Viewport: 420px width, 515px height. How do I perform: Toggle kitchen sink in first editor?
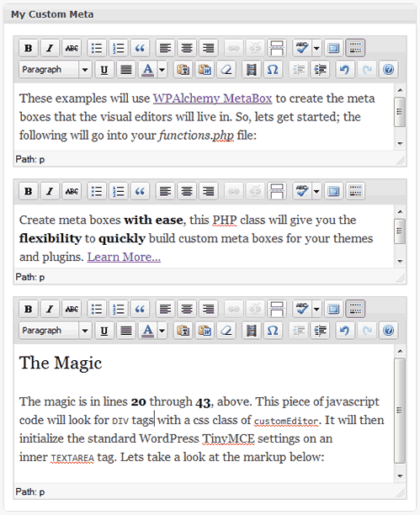point(355,48)
